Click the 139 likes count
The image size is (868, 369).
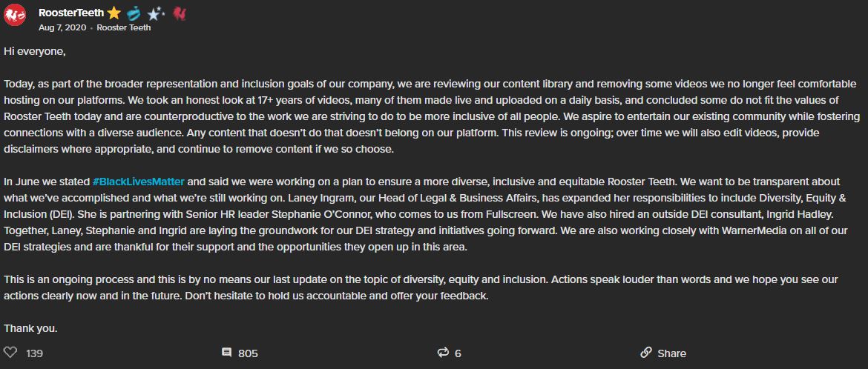click(x=34, y=353)
